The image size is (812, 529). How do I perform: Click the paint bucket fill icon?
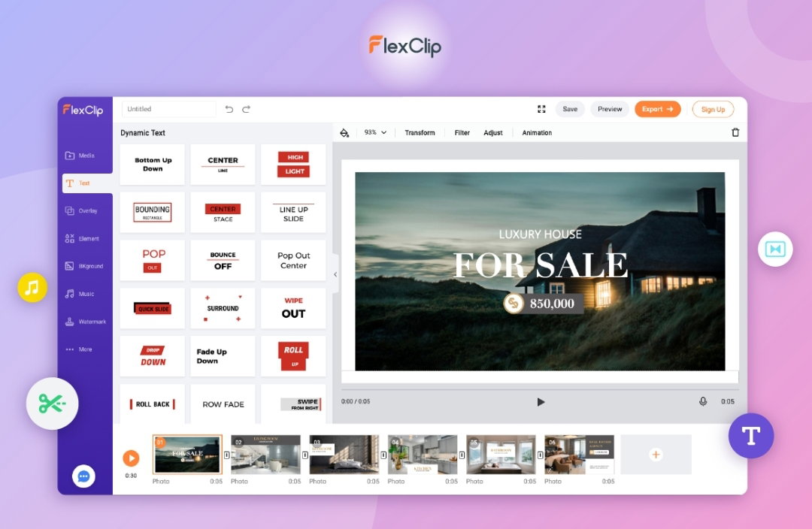pos(344,133)
